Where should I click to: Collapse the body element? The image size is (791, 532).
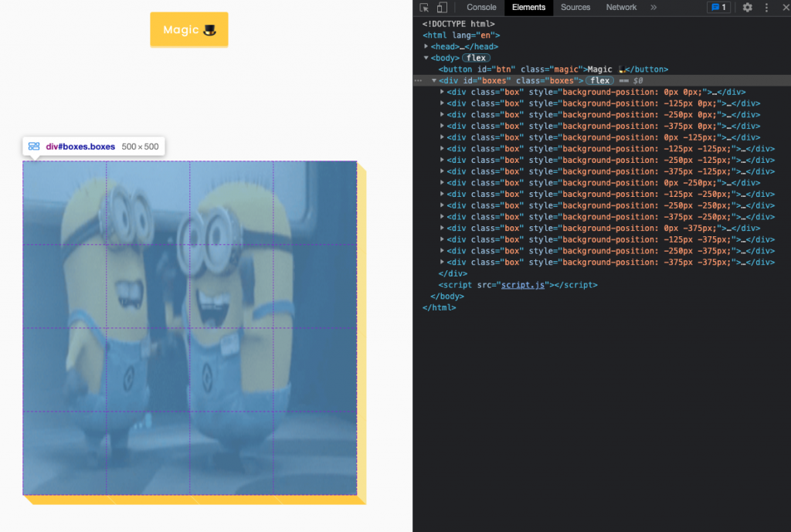pyautogui.click(x=426, y=58)
